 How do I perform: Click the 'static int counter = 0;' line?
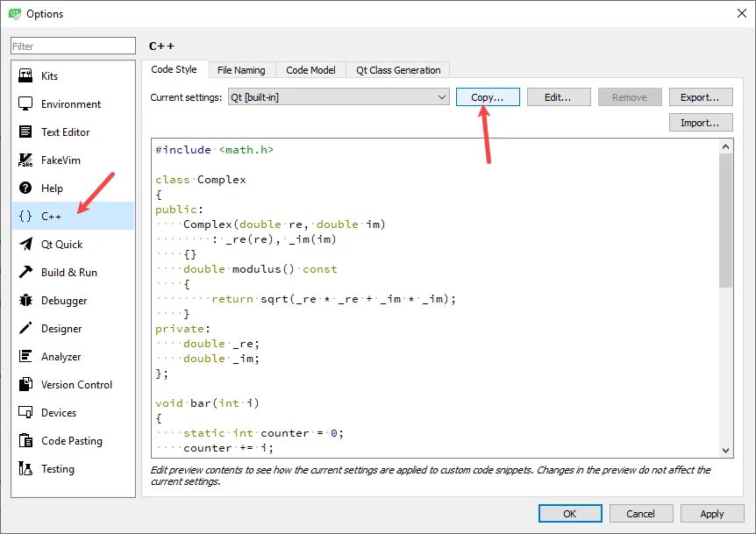click(263, 433)
